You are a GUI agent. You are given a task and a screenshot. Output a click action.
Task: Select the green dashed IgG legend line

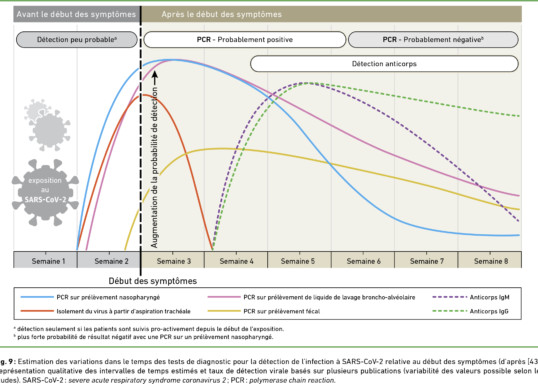(x=450, y=311)
